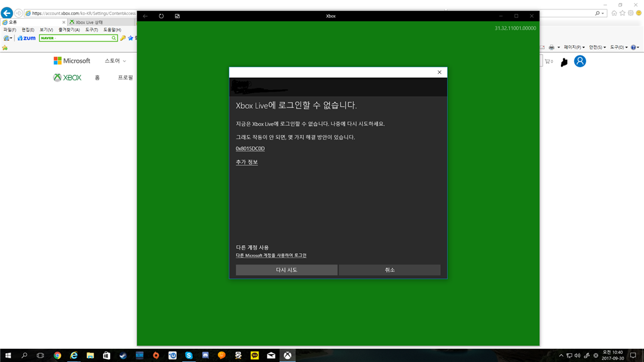Click the back arrow in the Xbox app title bar
The height and width of the screenshot is (362, 644).
point(145,16)
